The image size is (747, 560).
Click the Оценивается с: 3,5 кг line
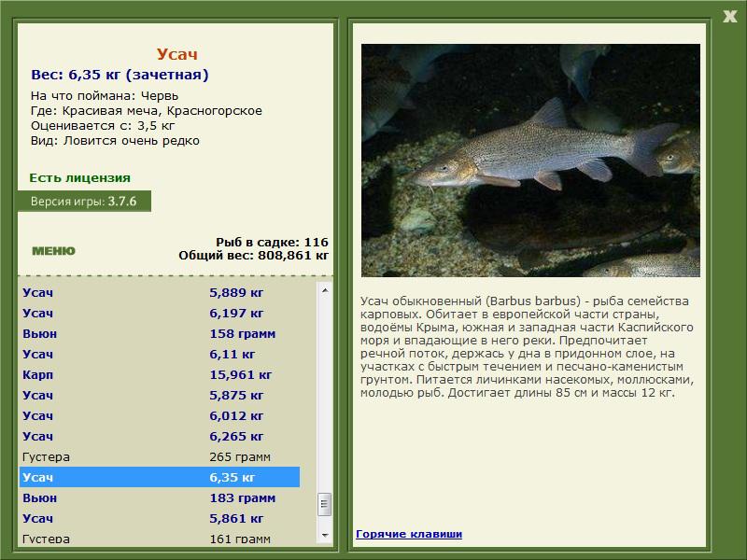pos(103,126)
